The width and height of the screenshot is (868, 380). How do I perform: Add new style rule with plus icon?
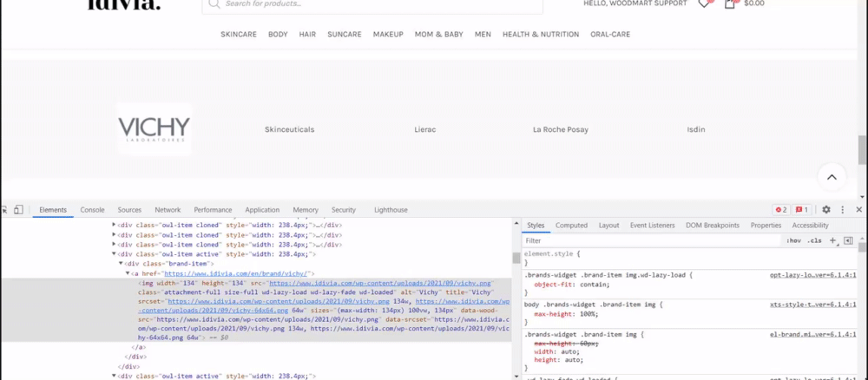832,240
